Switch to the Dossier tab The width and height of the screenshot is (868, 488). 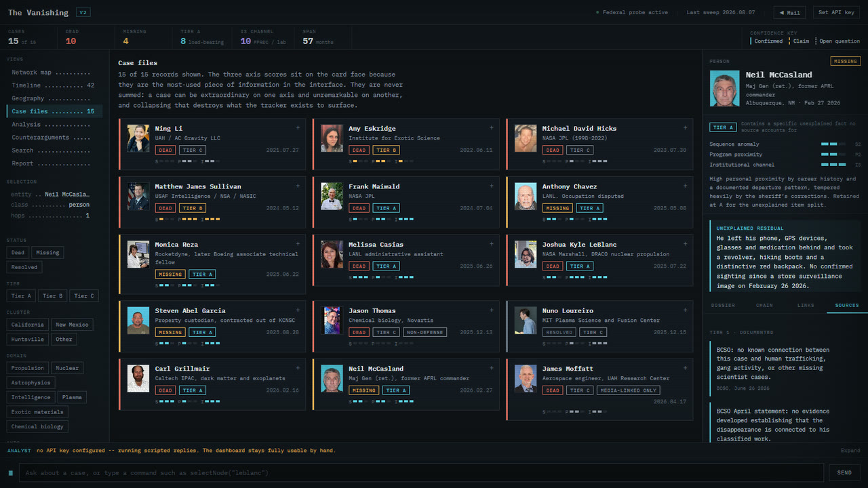tap(723, 306)
